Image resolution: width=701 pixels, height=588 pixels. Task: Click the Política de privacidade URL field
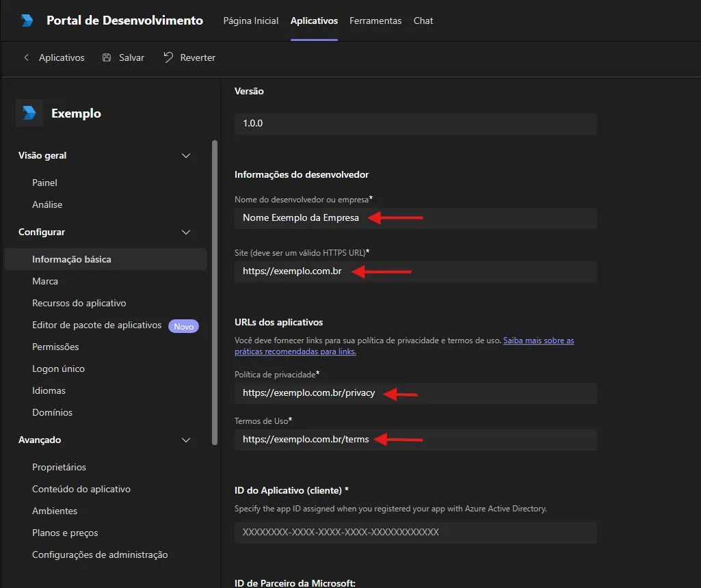416,394
